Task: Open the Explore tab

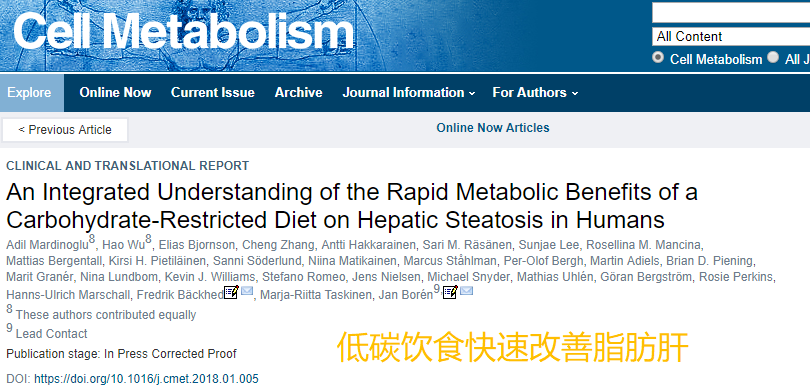Action: click(x=29, y=93)
